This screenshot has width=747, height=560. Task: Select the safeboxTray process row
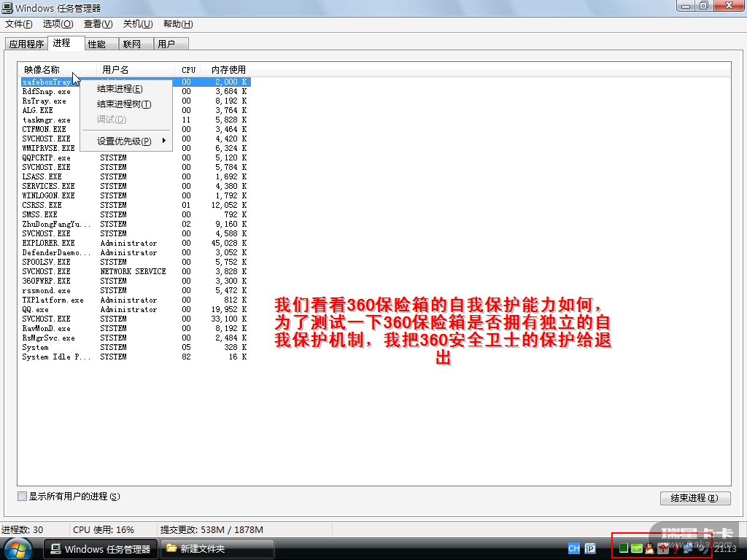click(x=135, y=82)
